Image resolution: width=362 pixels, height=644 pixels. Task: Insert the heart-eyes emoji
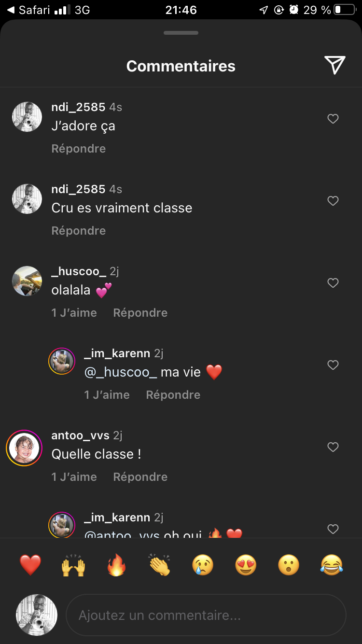pyautogui.click(x=246, y=565)
